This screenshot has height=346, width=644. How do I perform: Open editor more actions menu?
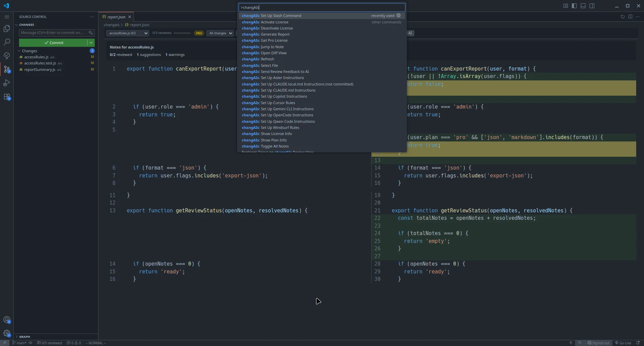(x=638, y=17)
